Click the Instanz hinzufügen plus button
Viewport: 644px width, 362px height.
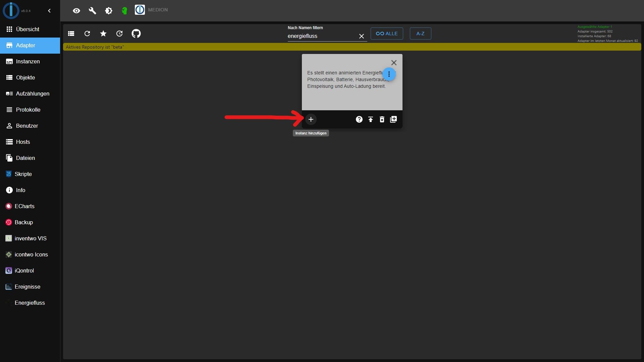coord(311,119)
